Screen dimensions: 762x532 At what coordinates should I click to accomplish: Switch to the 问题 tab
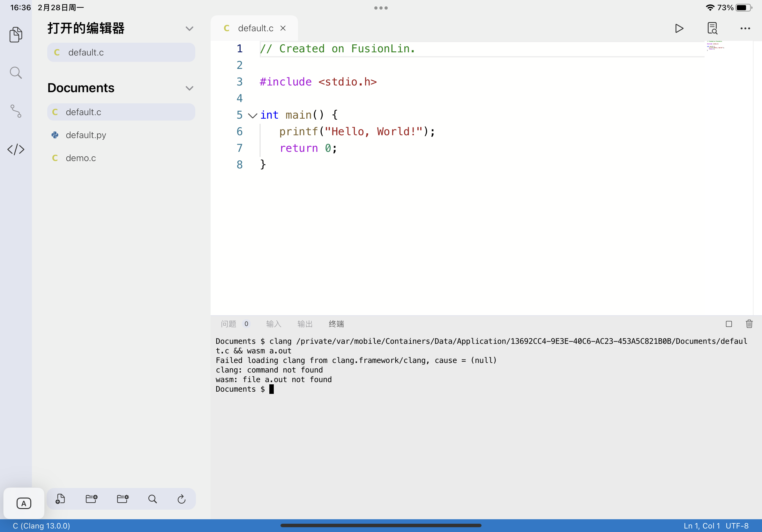pyautogui.click(x=228, y=324)
